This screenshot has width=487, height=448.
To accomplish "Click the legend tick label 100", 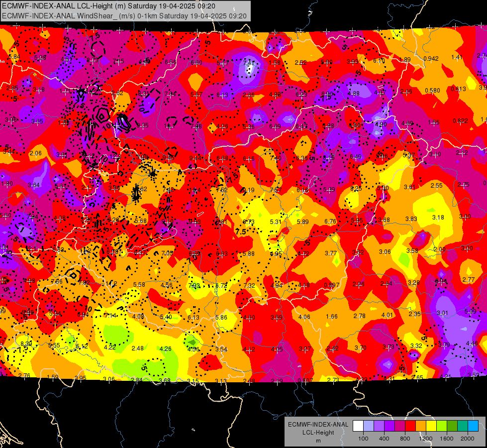I will (x=363, y=439).
